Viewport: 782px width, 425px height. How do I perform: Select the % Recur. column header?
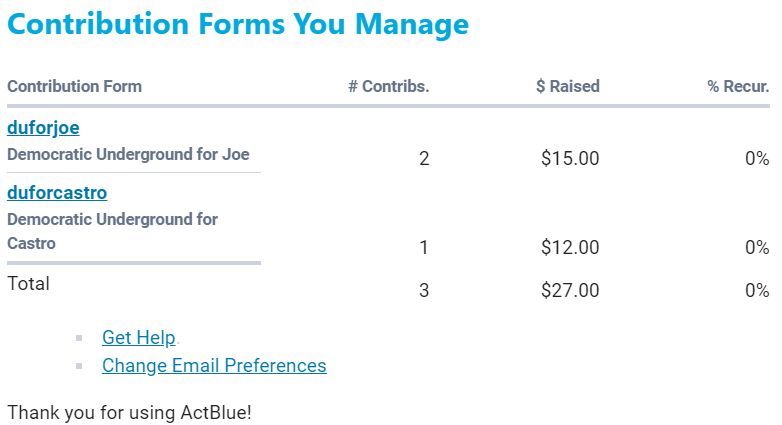click(738, 86)
